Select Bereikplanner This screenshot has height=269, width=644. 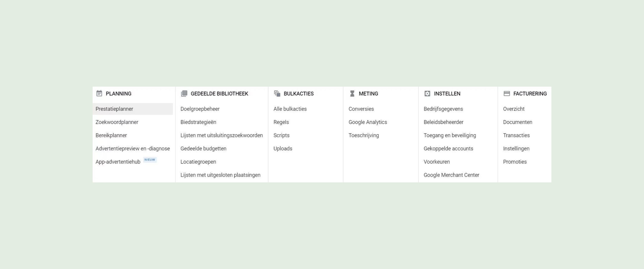pyautogui.click(x=111, y=135)
